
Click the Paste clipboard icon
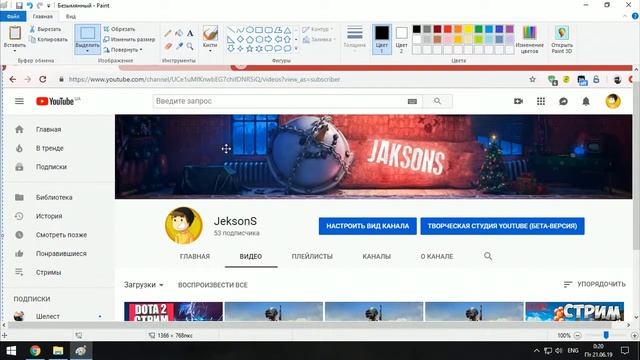click(x=15, y=33)
